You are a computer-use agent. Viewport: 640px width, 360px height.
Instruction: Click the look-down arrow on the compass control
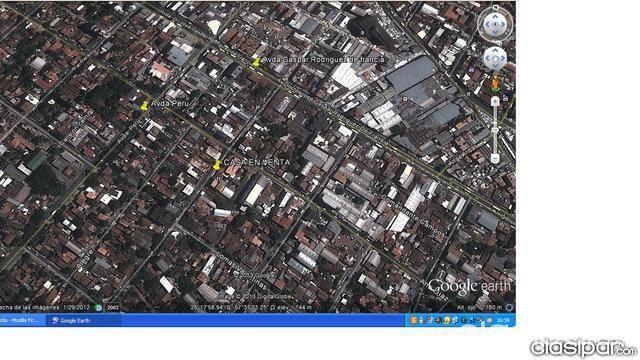(x=495, y=33)
